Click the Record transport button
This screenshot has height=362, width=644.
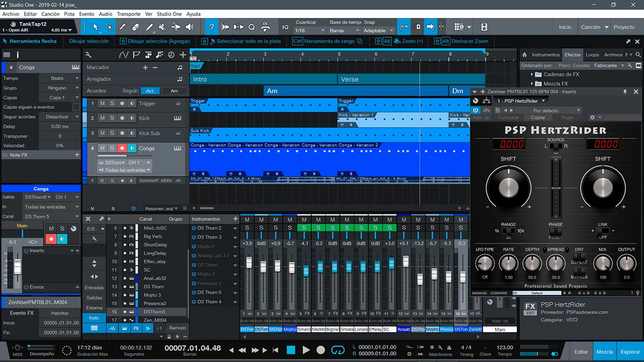pos(320,350)
